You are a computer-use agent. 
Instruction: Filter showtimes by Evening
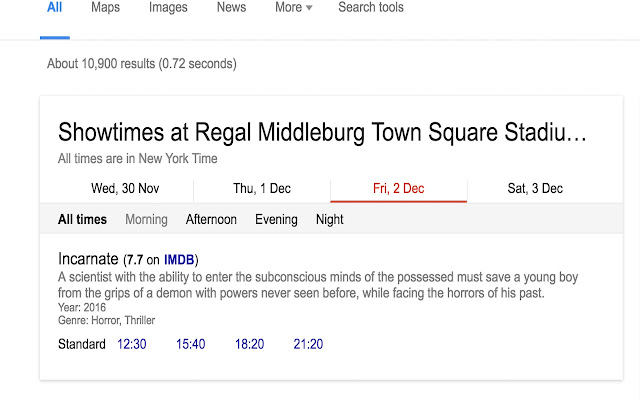coord(276,220)
